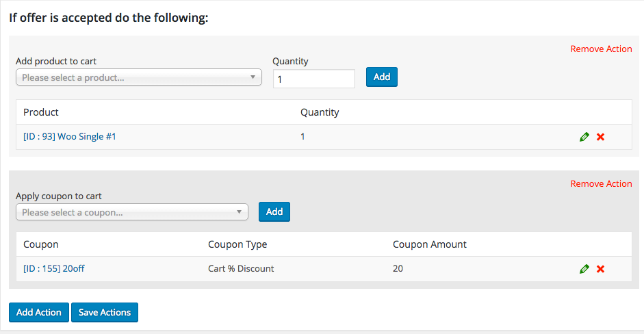Click the Save Actions button
The width and height of the screenshot is (644, 334).
click(x=105, y=312)
